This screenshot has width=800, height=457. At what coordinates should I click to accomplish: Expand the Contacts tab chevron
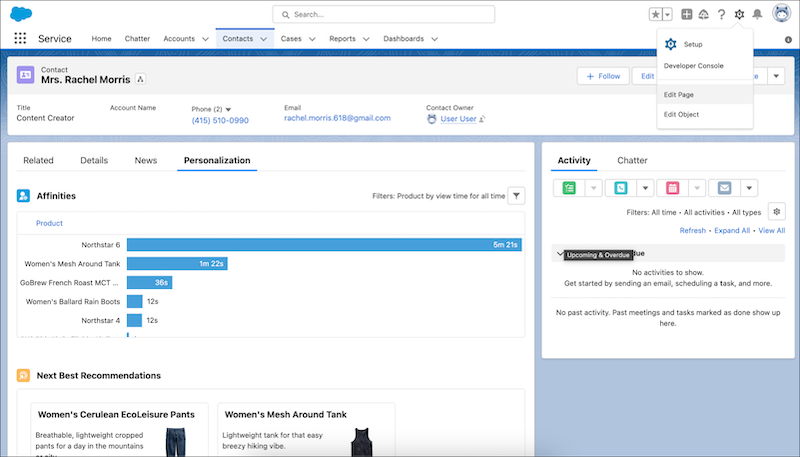coord(263,39)
